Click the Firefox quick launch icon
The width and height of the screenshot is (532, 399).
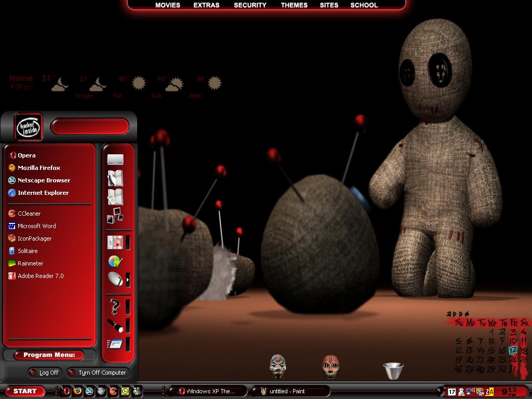[78, 391]
